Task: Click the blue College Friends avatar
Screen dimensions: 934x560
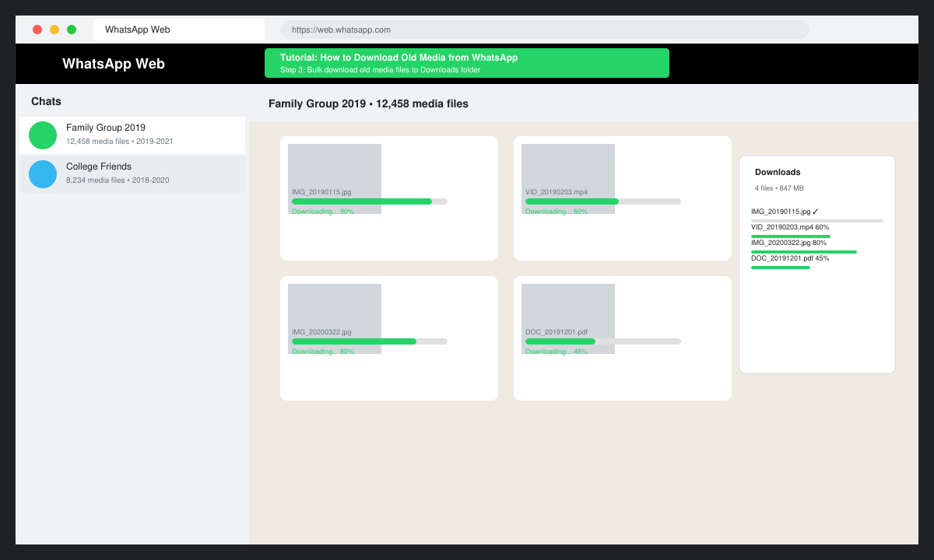Action: click(43, 174)
